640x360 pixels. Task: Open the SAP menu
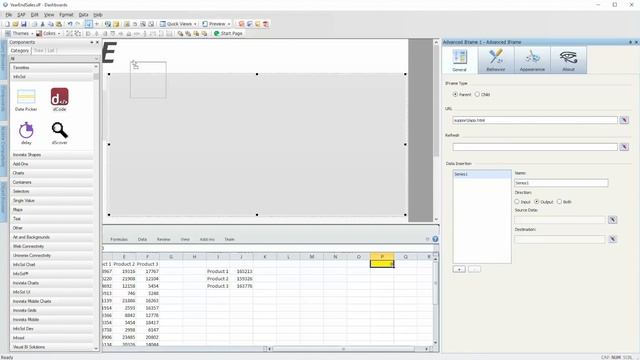tap(21, 15)
